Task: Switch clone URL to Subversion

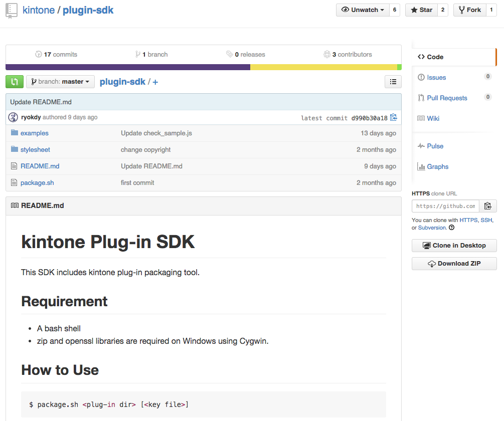Action: click(432, 228)
